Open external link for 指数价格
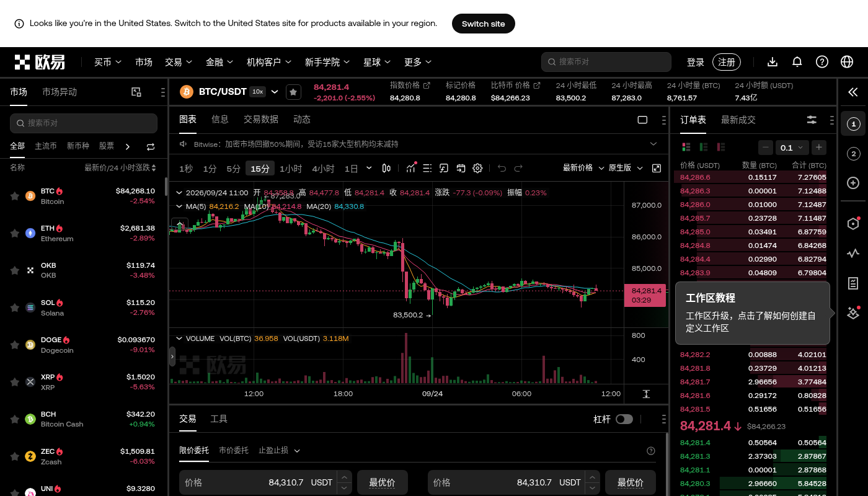This screenshot has width=868, height=496. tap(427, 85)
